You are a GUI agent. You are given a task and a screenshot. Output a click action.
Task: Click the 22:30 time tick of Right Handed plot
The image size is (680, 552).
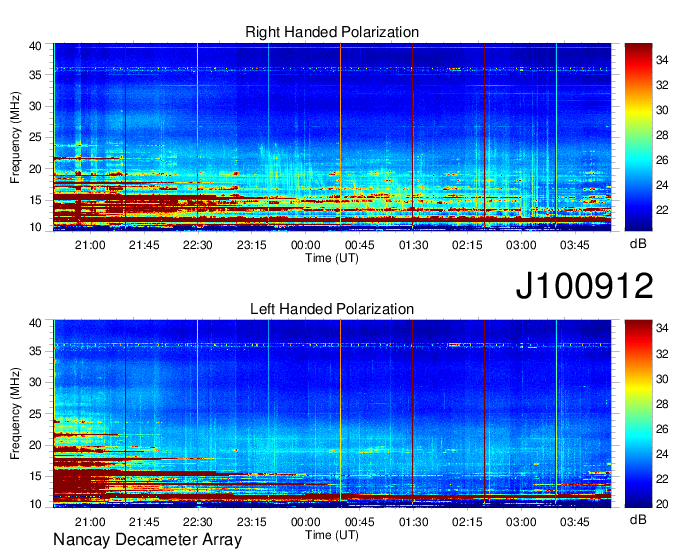tap(198, 245)
